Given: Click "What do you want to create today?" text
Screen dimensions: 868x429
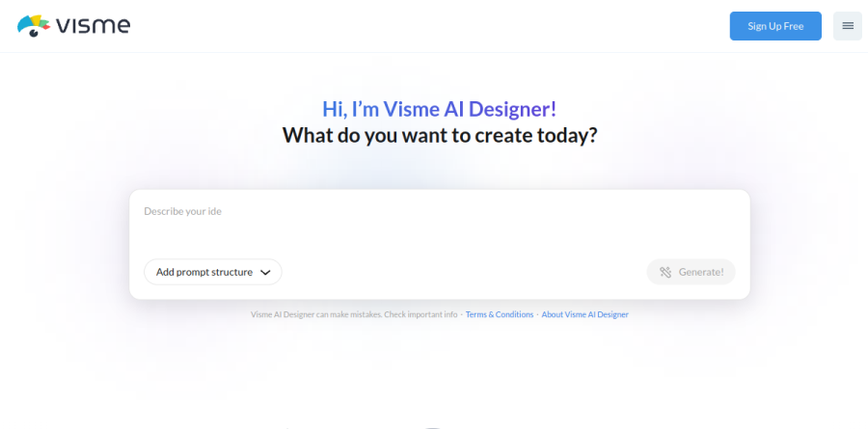Looking at the screenshot, I should [x=440, y=135].
